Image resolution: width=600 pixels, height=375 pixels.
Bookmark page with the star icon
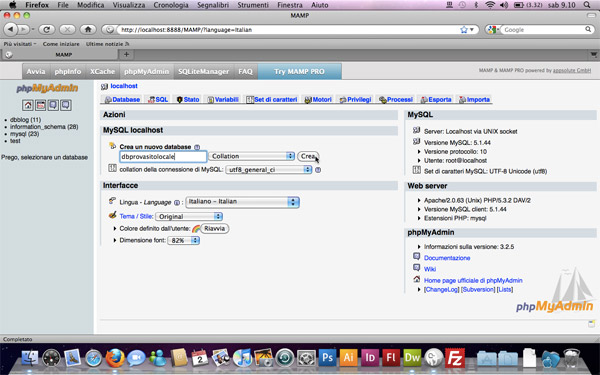coord(464,29)
